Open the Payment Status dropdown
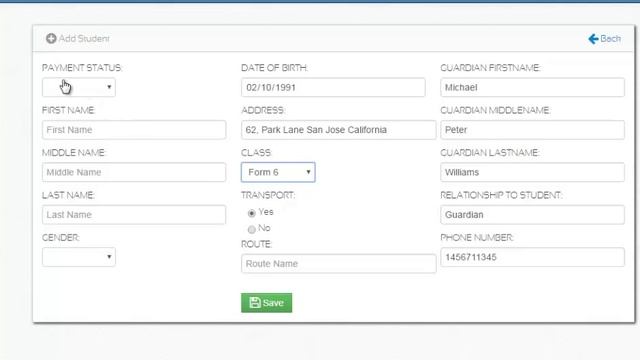Viewport: 640px width, 360px height. coord(79,87)
